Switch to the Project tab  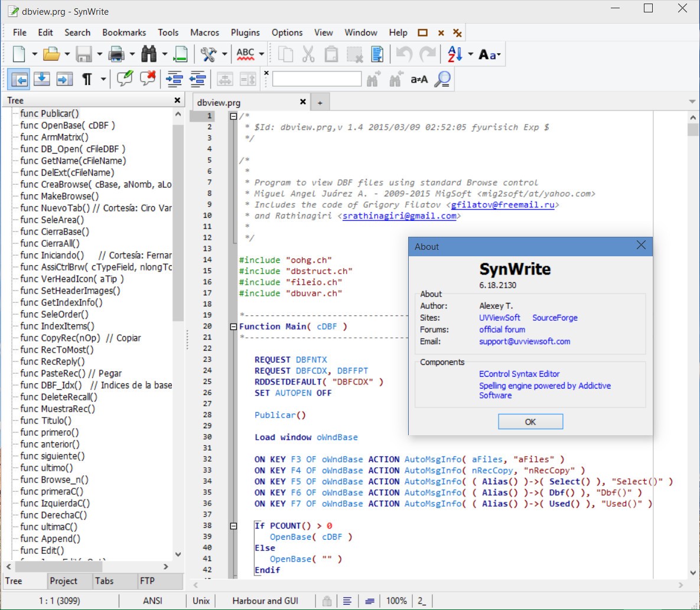point(64,581)
